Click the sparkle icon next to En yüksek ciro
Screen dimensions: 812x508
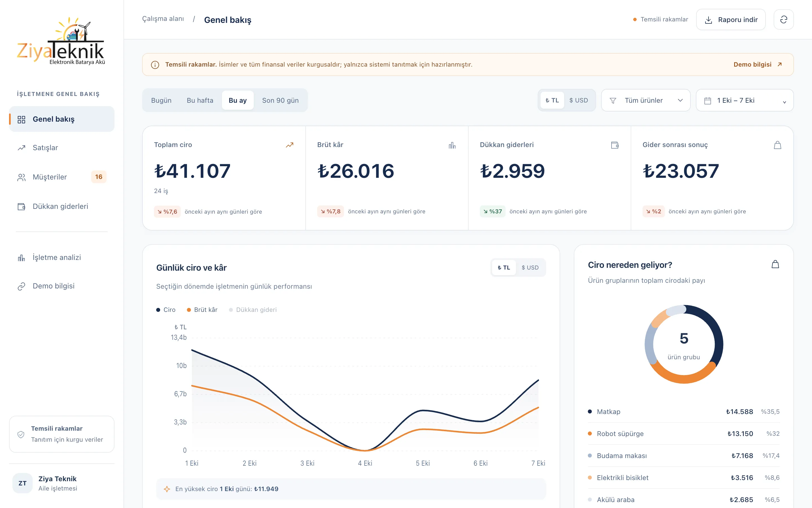click(167, 489)
